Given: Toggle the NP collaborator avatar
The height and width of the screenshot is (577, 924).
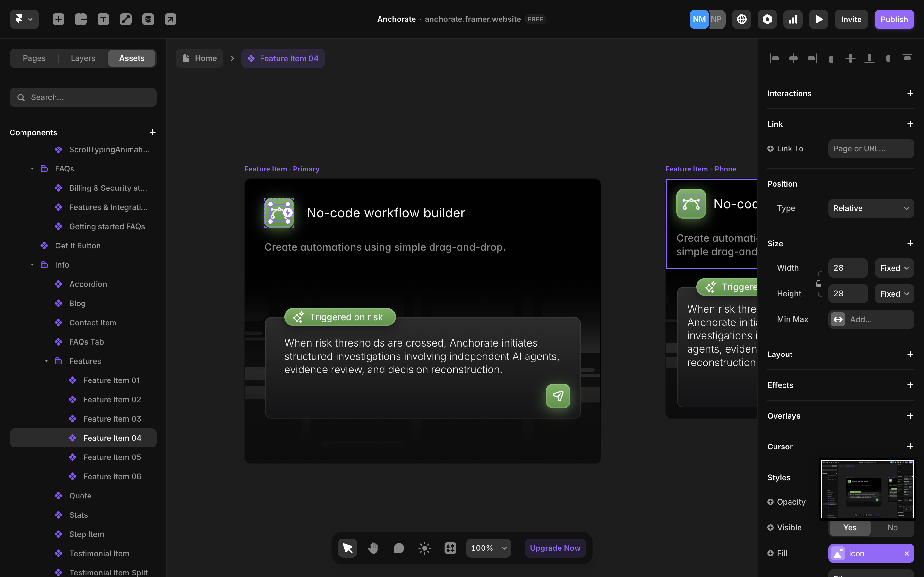Looking at the screenshot, I should pos(716,19).
